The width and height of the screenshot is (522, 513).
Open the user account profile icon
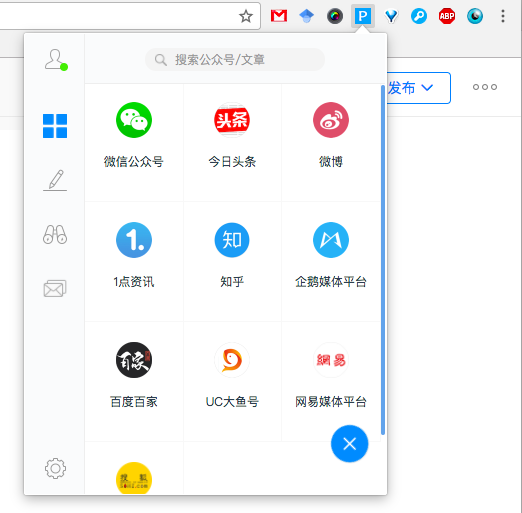coord(56,60)
